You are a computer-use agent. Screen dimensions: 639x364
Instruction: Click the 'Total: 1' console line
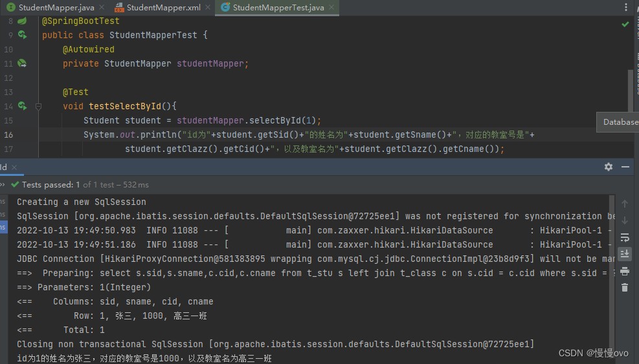pos(60,330)
